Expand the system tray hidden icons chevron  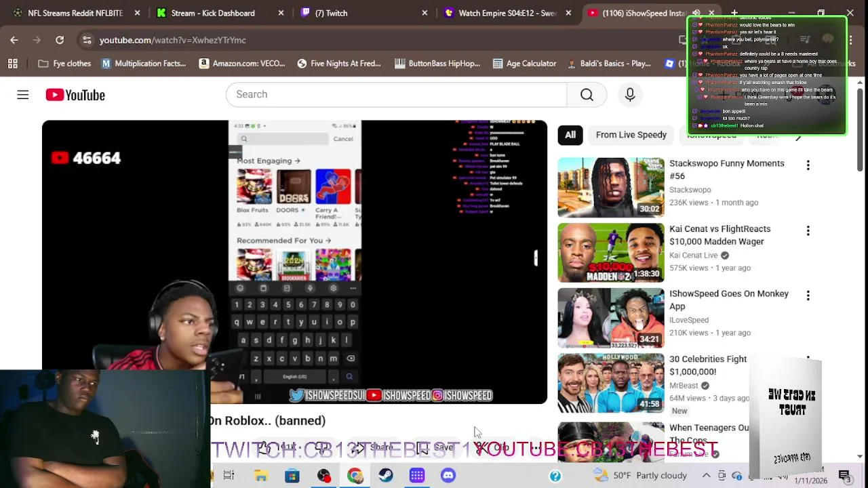[x=706, y=476]
